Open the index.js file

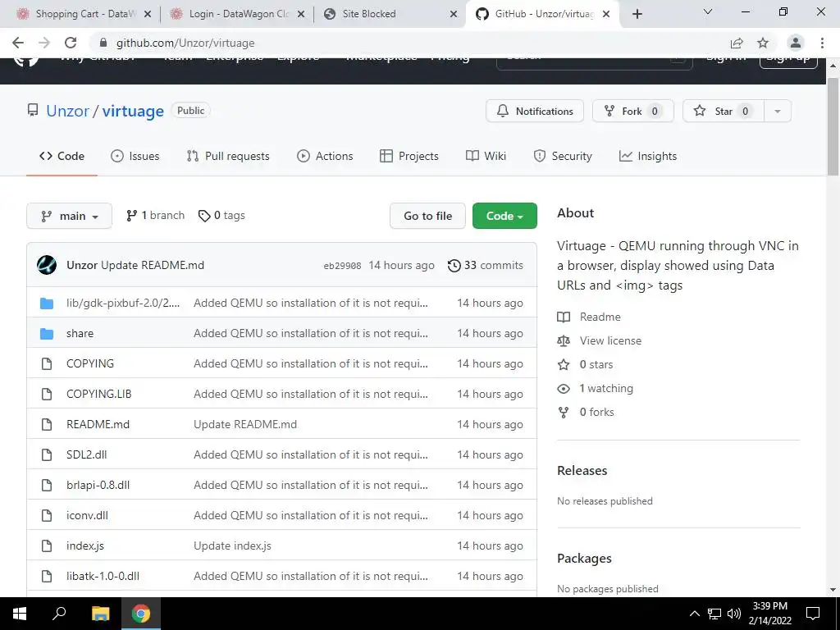85,546
